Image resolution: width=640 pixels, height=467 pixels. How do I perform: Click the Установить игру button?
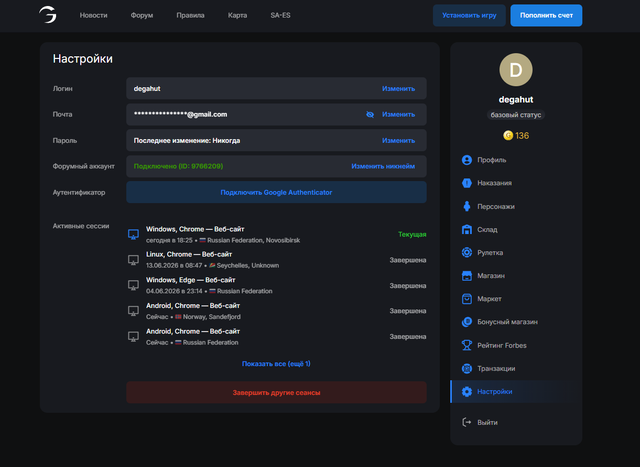(x=469, y=15)
